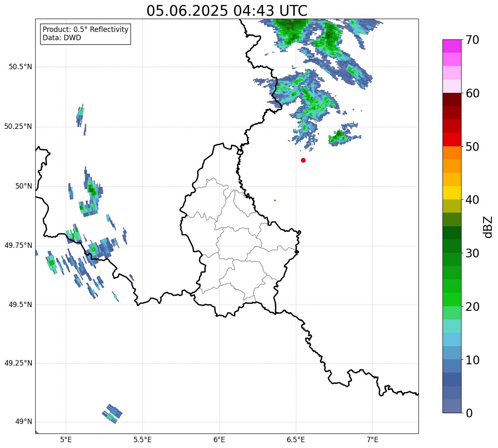The image size is (498, 448).
Task: Click the colorbar tick label 70
Action: pos(472,40)
